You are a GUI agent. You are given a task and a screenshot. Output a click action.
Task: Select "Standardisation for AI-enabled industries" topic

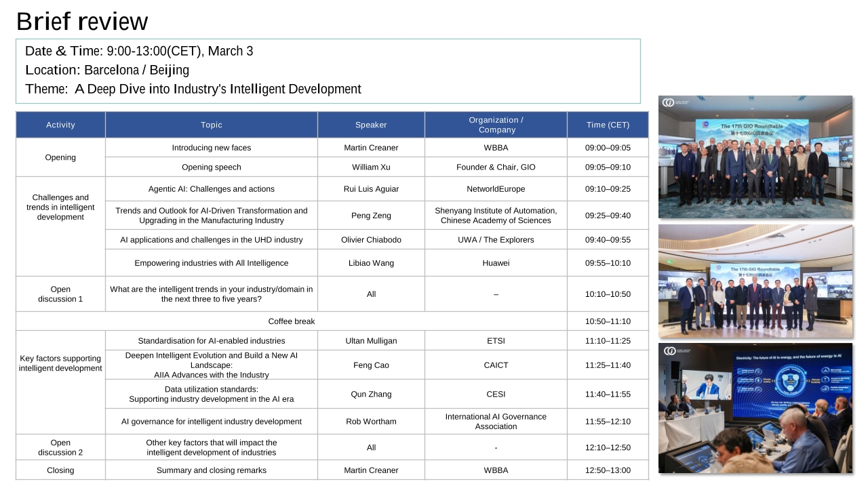(x=212, y=341)
